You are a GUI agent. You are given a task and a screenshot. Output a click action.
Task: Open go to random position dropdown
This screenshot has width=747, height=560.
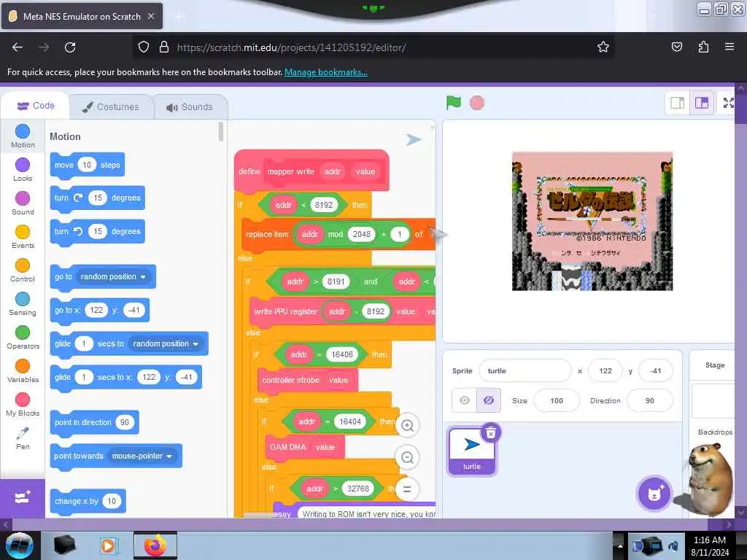113,276
